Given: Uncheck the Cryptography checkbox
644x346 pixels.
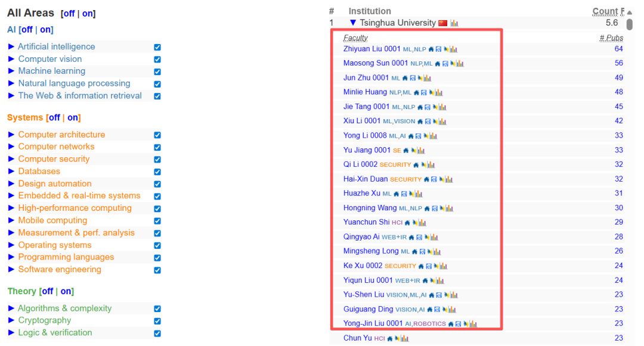Looking at the screenshot, I should point(157,321).
